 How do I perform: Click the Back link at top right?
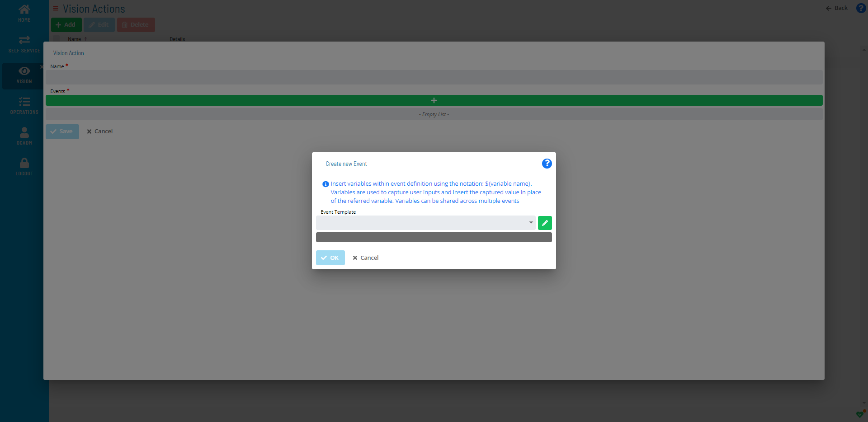pos(837,8)
